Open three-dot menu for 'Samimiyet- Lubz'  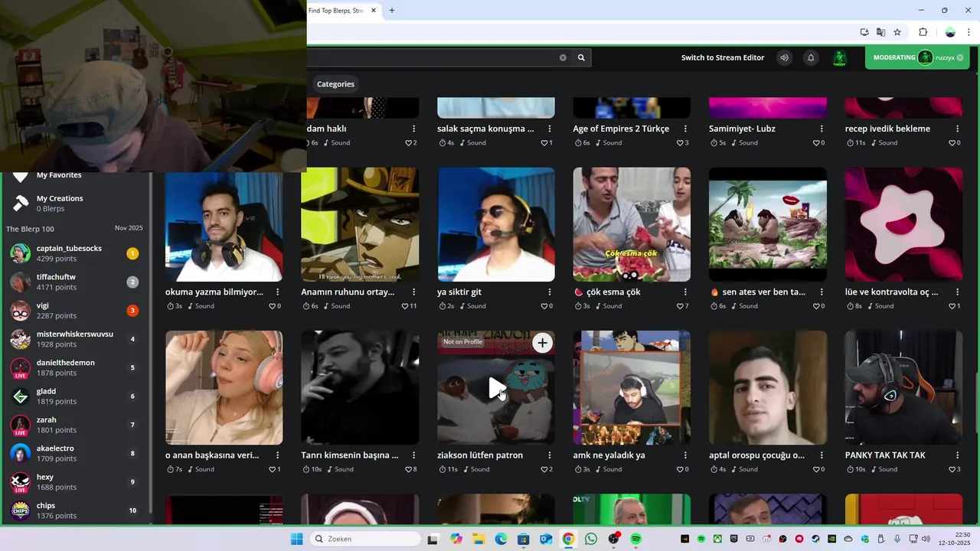pyautogui.click(x=822, y=129)
